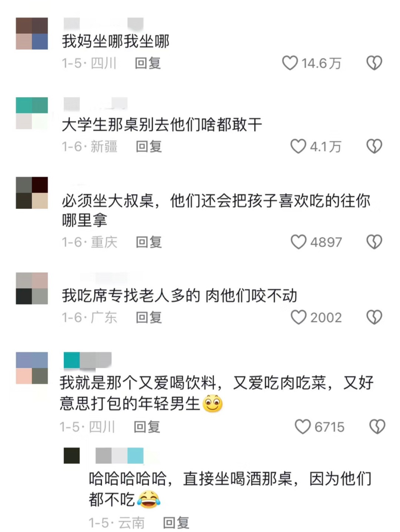Like the 必须坐大叔桌 comment

[x=299, y=242]
